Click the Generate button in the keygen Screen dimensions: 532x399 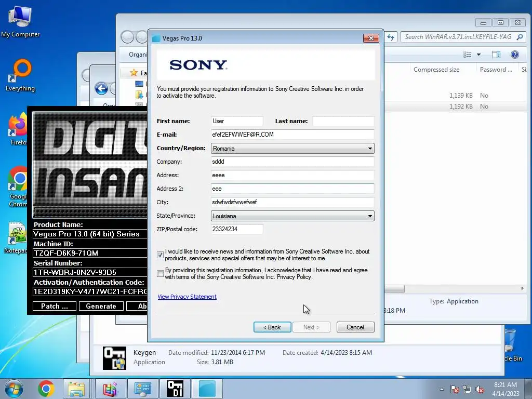[101, 306]
